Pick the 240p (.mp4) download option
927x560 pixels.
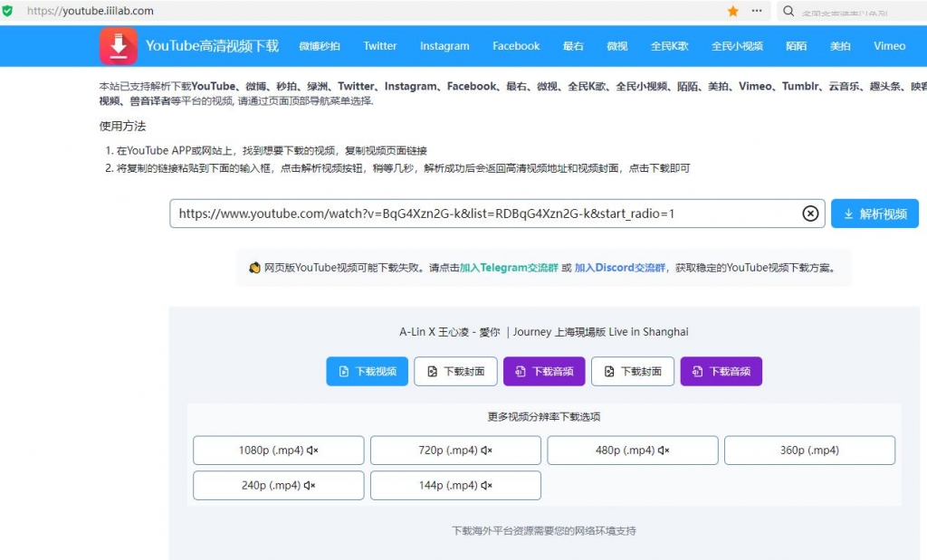pos(279,485)
